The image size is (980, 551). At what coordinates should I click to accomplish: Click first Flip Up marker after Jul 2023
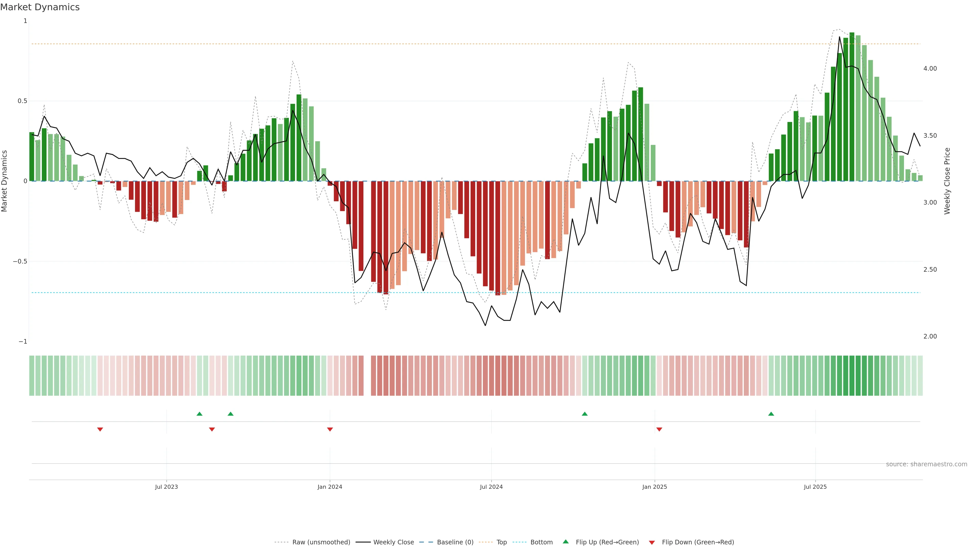[x=199, y=414]
